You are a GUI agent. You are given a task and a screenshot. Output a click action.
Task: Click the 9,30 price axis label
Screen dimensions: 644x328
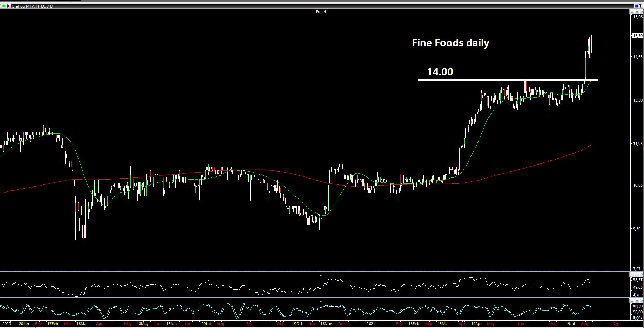(x=637, y=229)
